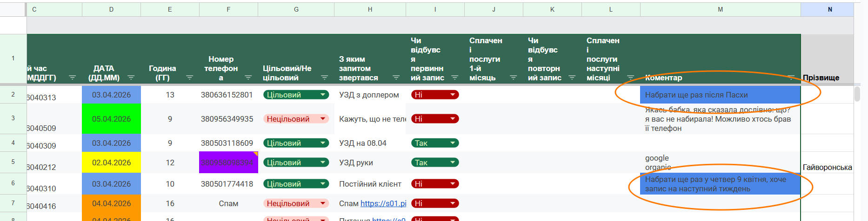The height and width of the screenshot is (221, 868).
Task: Select orange date cell 04.04.2026 in row 7
Action: pos(111,203)
